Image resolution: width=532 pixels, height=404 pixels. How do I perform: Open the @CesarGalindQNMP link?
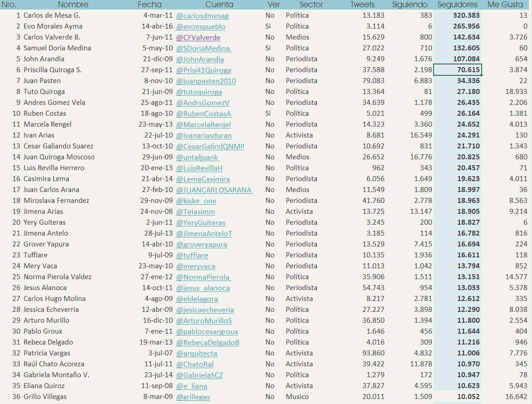(210, 146)
